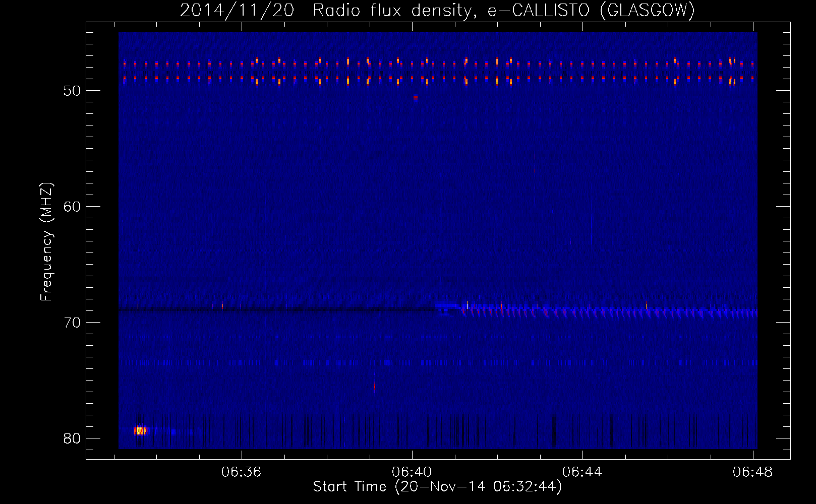This screenshot has height=504, width=816.
Task: Click the time tick label '06:40'
Action: [412, 472]
